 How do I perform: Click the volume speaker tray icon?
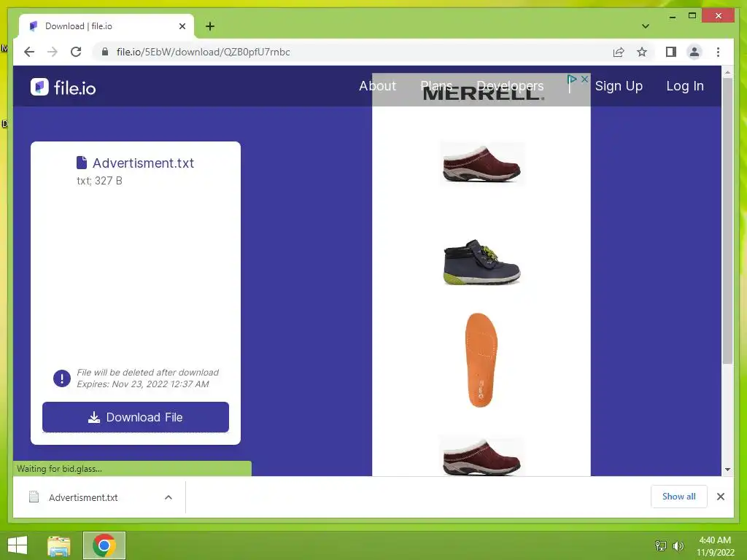678,545
